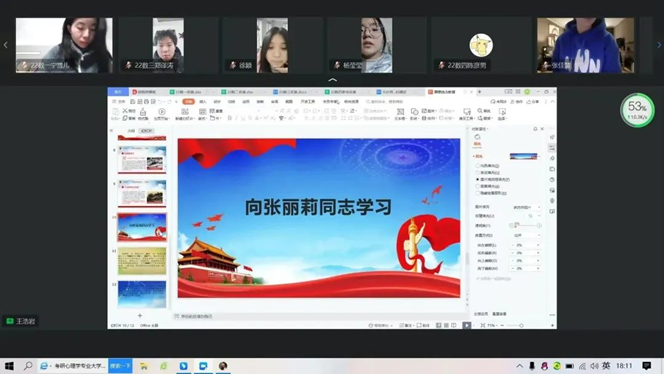This screenshot has height=374, width=664.
Task: Click the from-current-slide play icon in the ribbon
Action: (161, 114)
